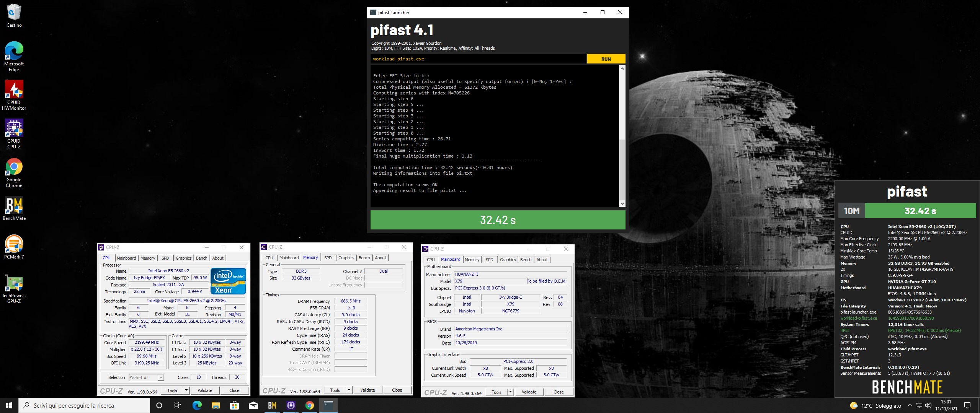The image size is (980, 413).
Task: Open Microsoft Store from the taskbar
Action: click(x=234, y=405)
